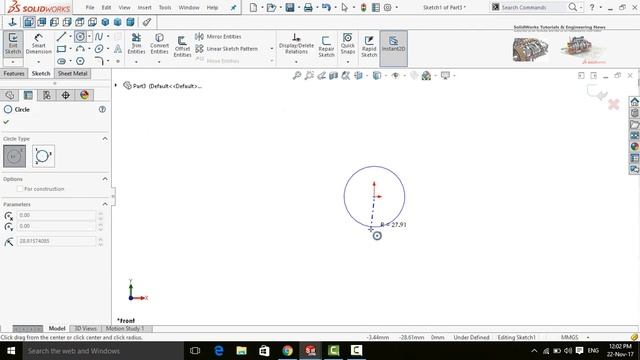Toggle the For construction checkbox
The width and height of the screenshot is (640, 360).
[20, 189]
